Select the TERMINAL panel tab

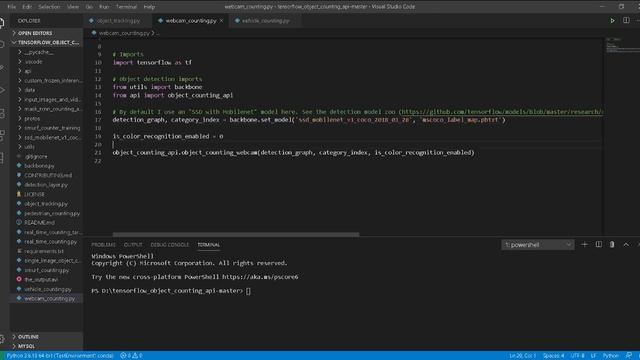click(x=209, y=244)
